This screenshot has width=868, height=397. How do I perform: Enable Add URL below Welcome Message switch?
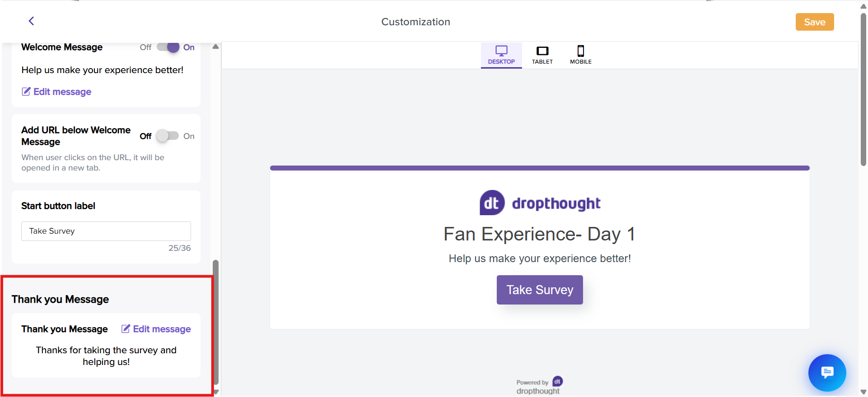coord(167,136)
